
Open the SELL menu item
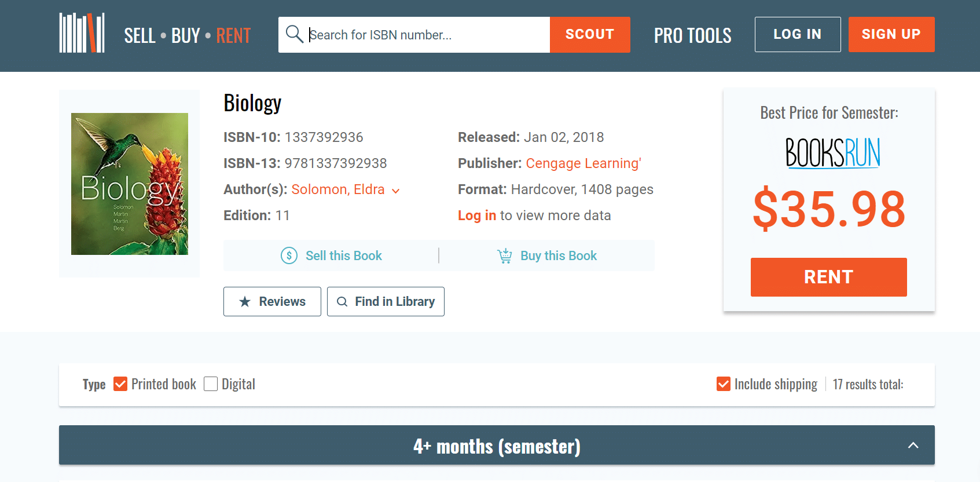(140, 36)
